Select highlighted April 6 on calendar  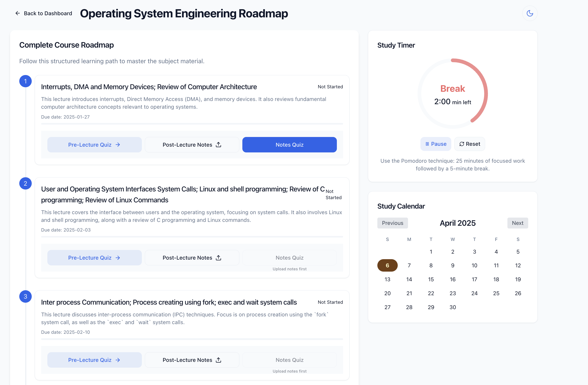point(387,265)
